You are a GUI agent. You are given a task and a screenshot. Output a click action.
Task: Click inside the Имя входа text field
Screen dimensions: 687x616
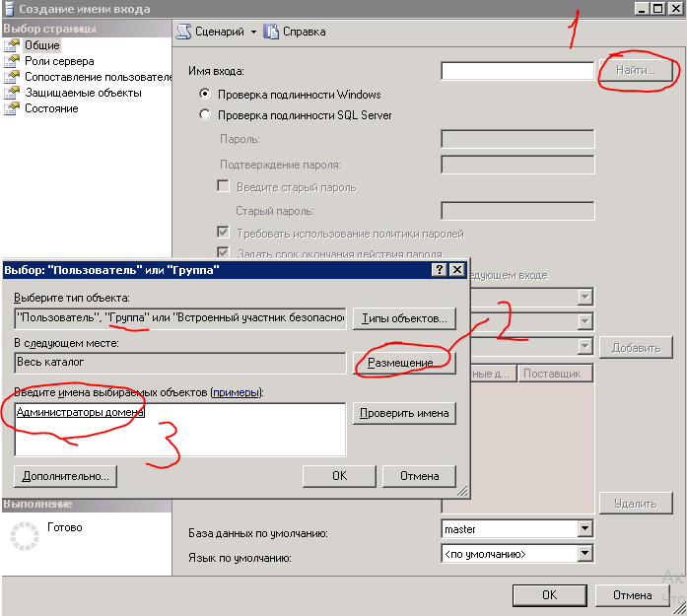[517, 71]
